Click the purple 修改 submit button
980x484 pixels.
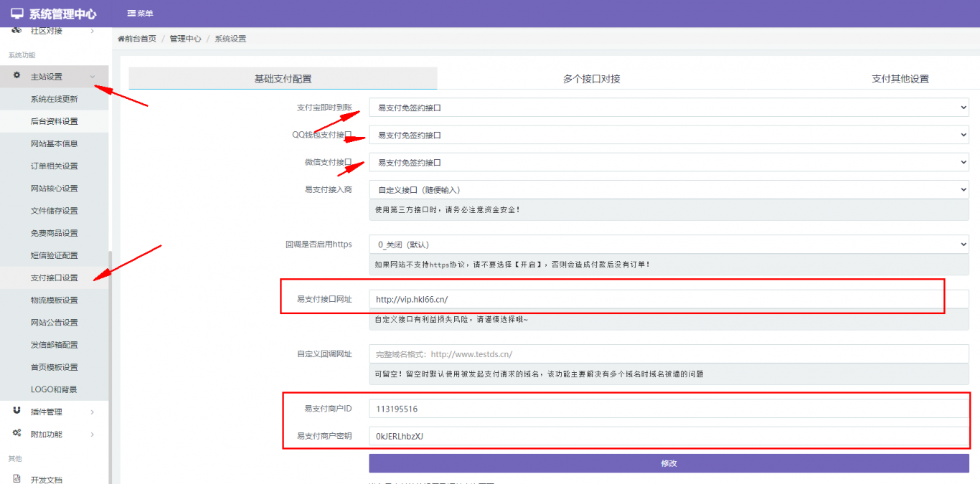click(x=669, y=463)
